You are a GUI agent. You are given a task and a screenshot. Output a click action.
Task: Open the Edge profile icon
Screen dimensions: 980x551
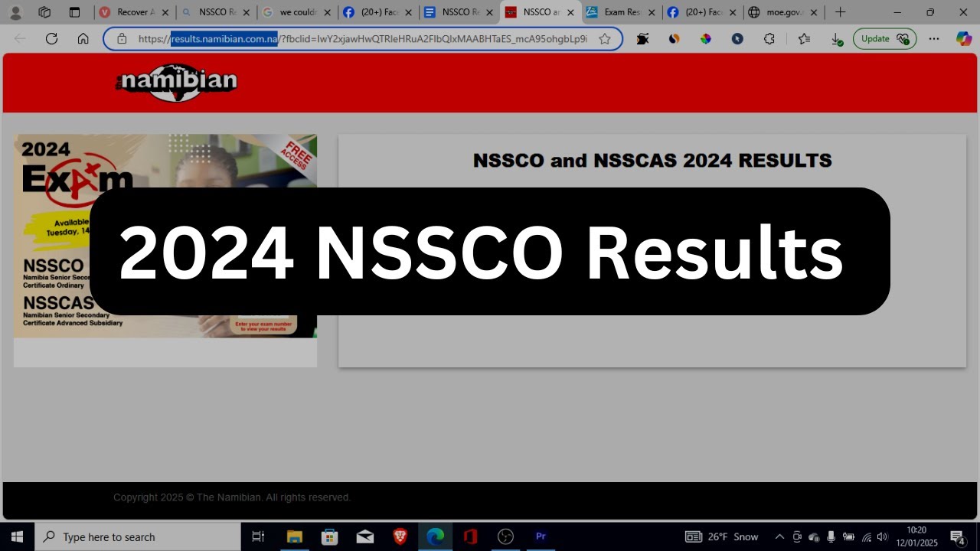[15, 12]
